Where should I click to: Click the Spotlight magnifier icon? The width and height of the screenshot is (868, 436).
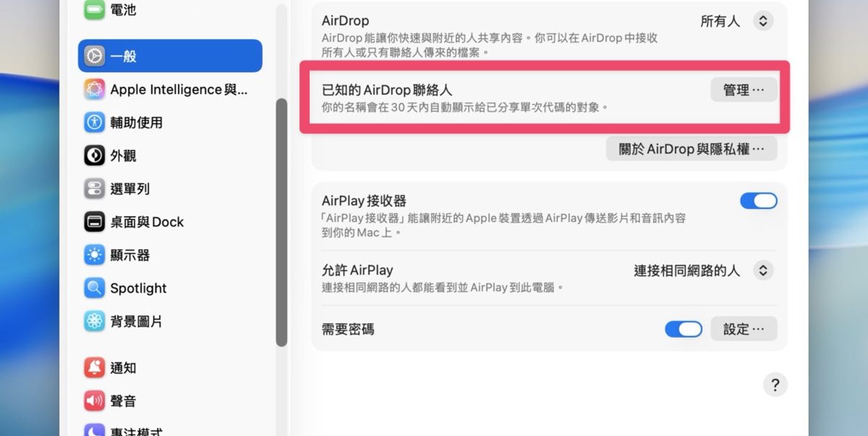(95, 288)
